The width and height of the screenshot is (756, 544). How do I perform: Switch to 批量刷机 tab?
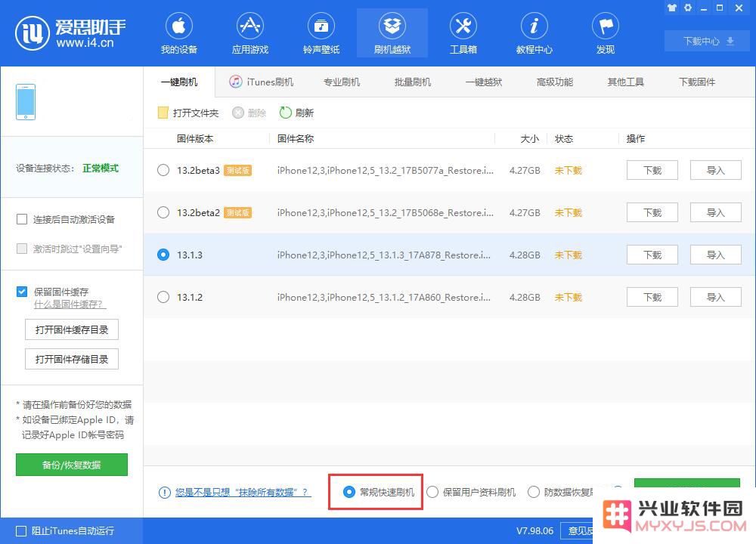coord(413,82)
